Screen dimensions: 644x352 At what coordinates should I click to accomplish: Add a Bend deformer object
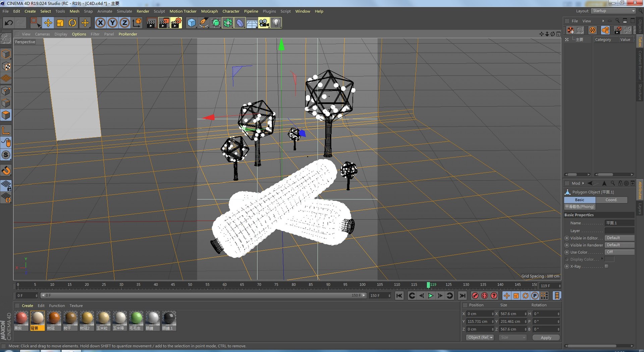pyautogui.click(x=240, y=23)
